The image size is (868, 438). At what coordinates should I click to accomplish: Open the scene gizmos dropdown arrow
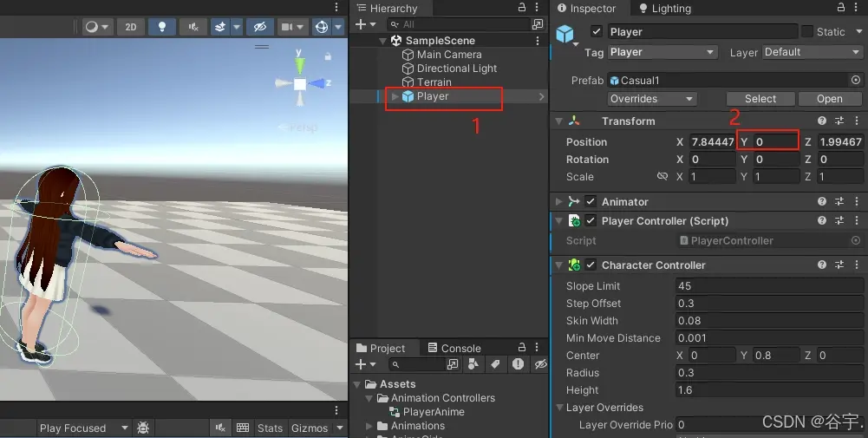tap(338, 27)
